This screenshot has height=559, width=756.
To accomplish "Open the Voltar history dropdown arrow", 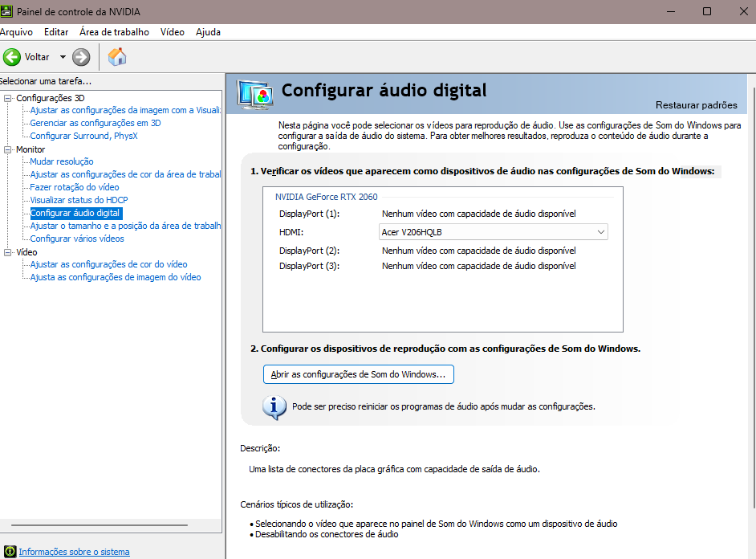I will 63,57.
